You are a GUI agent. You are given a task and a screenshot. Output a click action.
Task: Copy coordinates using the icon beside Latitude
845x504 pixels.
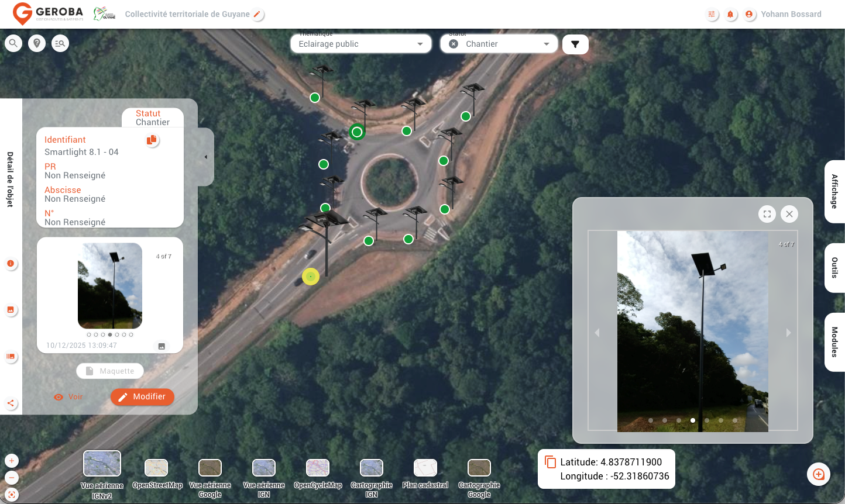point(550,461)
